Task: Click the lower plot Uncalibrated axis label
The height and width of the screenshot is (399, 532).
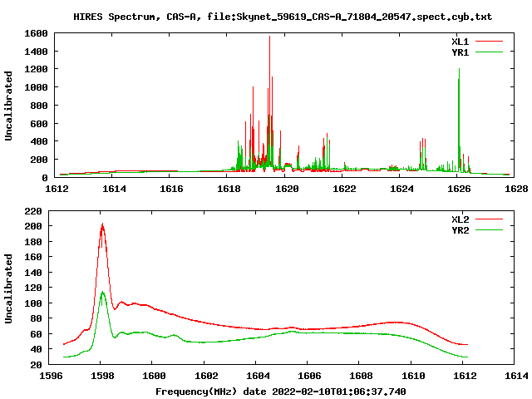Action: pos(8,288)
